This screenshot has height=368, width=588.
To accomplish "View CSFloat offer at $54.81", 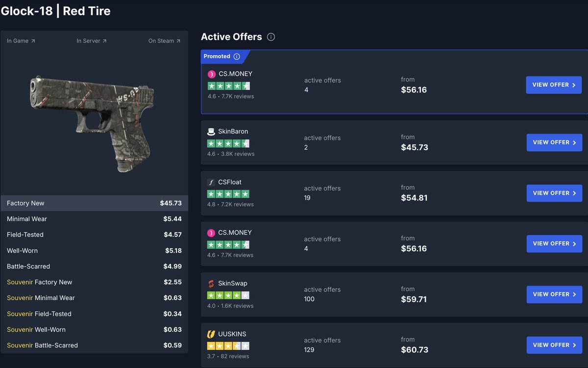I will tap(554, 193).
